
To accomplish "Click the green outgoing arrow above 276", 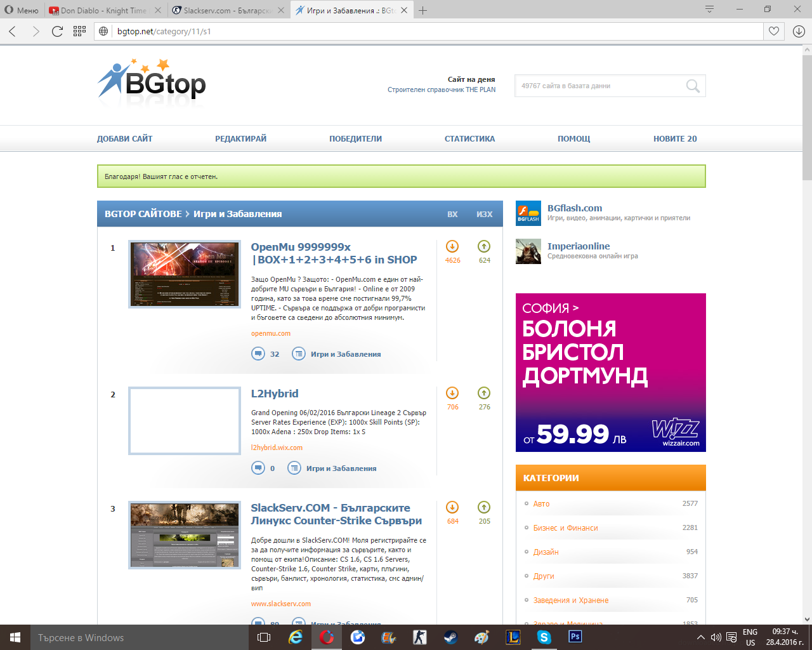I will click(484, 393).
